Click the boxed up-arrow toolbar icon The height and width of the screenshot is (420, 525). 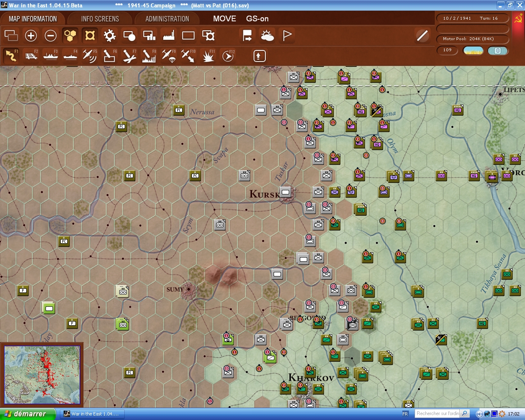click(x=259, y=56)
